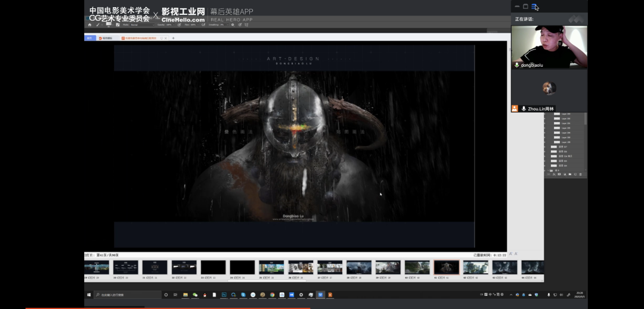
Task: Select slide thumbnail number 35
Action: pos(271,267)
